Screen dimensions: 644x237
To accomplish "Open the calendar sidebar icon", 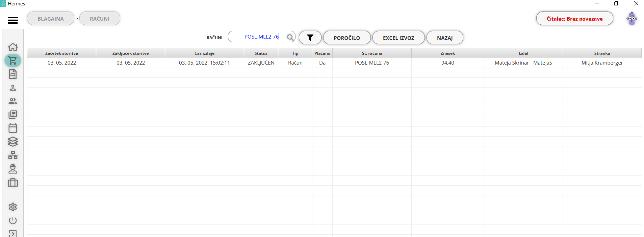I will point(13,128).
